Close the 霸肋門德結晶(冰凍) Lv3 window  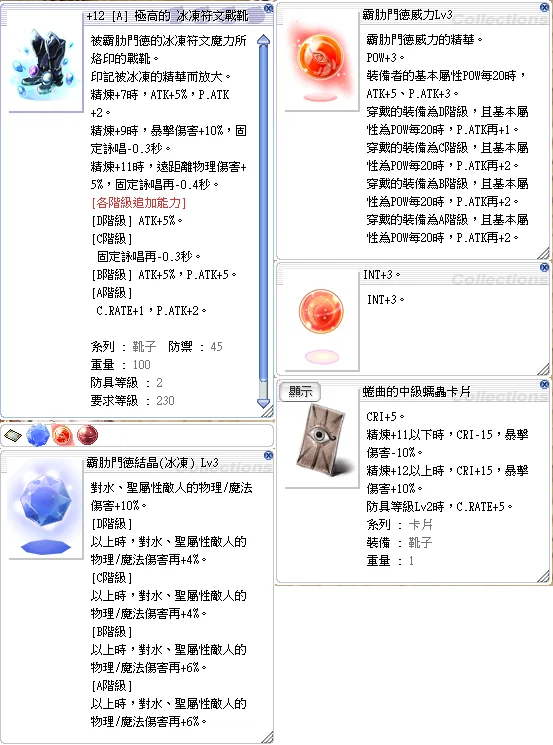tap(268, 455)
